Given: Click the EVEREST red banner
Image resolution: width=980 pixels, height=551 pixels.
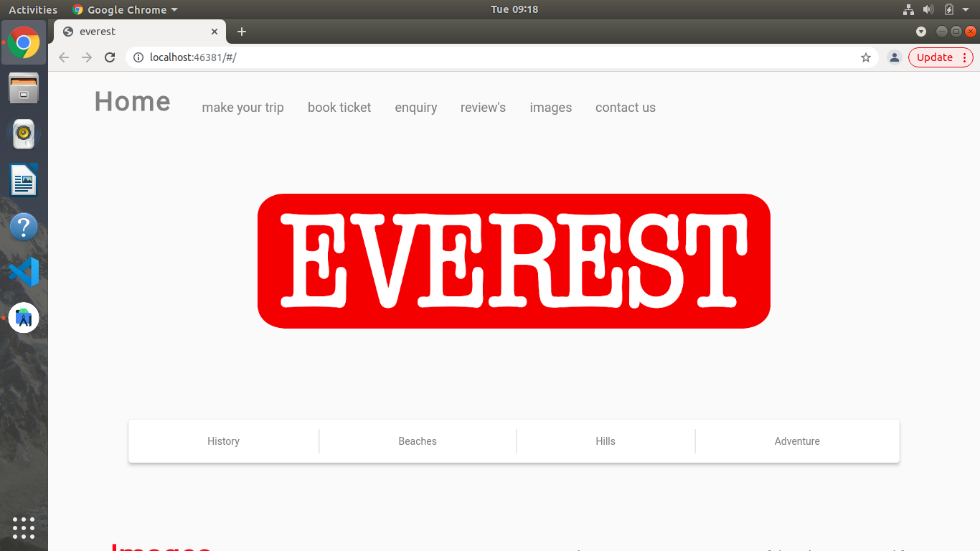Looking at the screenshot, I should [514, 261].
